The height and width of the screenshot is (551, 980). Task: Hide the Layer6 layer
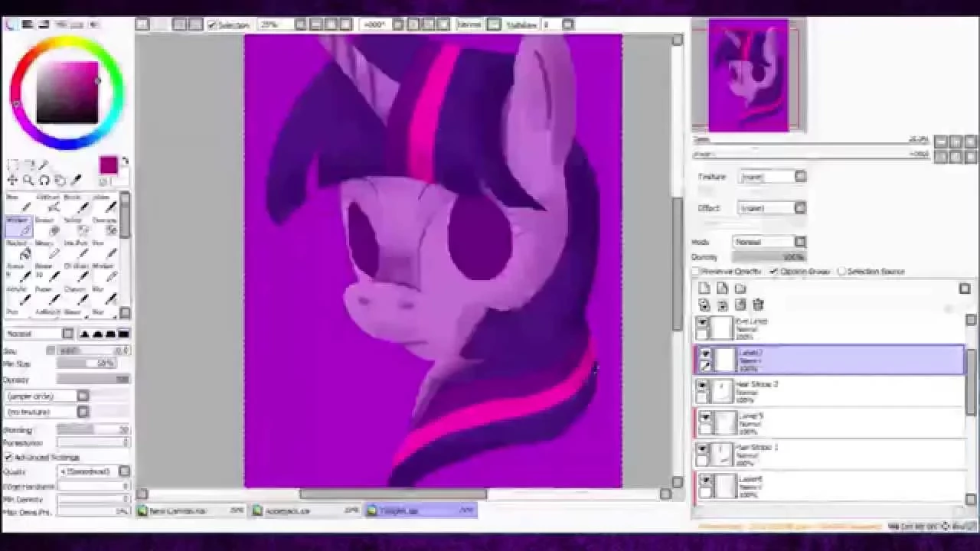tap(705, 481)
